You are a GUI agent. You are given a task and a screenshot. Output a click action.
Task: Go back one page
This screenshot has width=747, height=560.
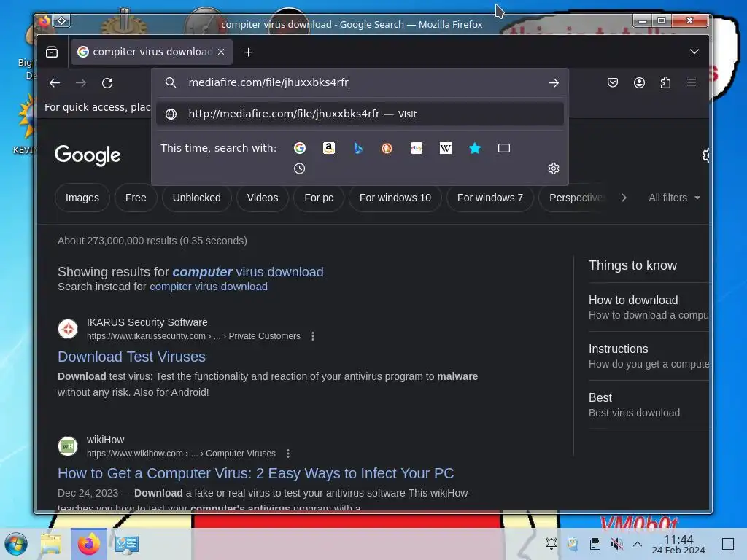(55, 83)
